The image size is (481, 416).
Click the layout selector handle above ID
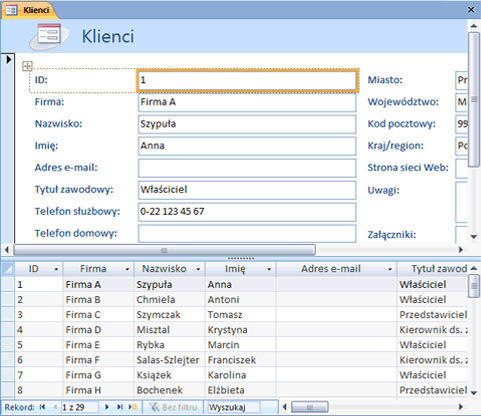pos(27,66)
